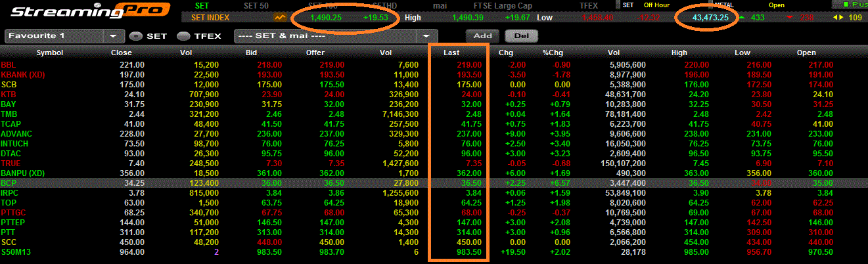The image size is (868, 264).
Task: Select the TCAP symbol
Action: pyautogui.click(x=11, y=123)
